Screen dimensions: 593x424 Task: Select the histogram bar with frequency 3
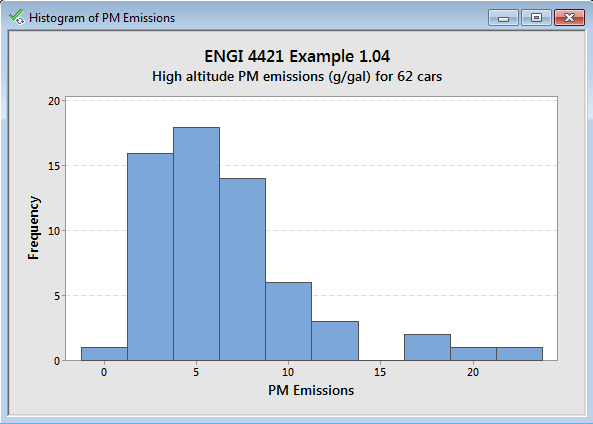[335, 341]
